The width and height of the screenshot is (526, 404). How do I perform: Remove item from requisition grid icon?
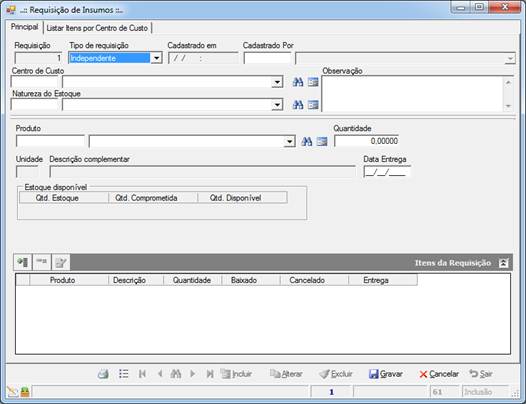click(x=42, y=262)
